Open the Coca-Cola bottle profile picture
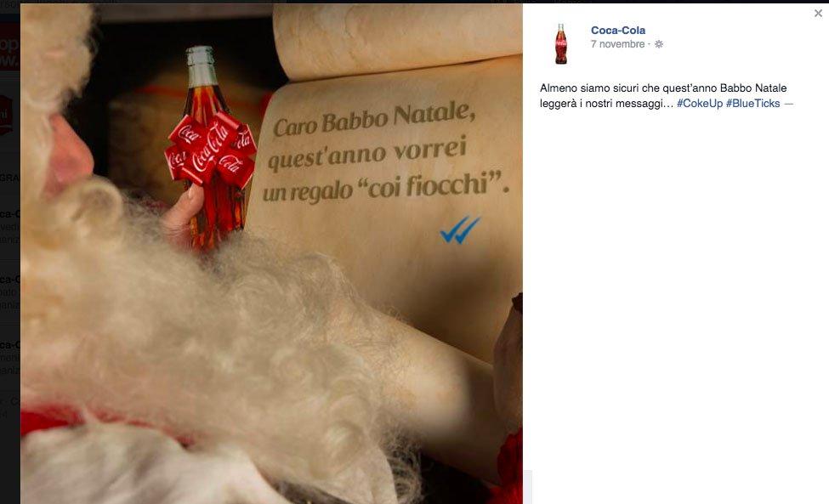The height and width of the screenshot is (504, 829). click(x=561, y=44)
